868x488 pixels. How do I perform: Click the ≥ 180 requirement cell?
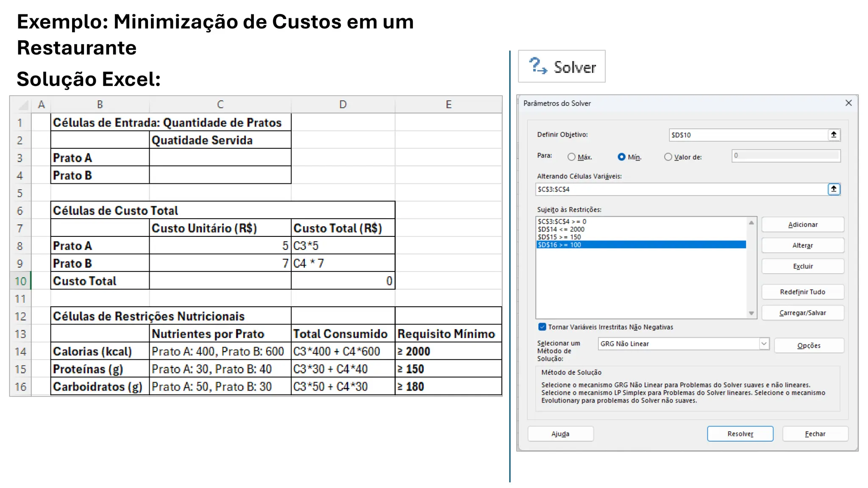tap(448, 387)
